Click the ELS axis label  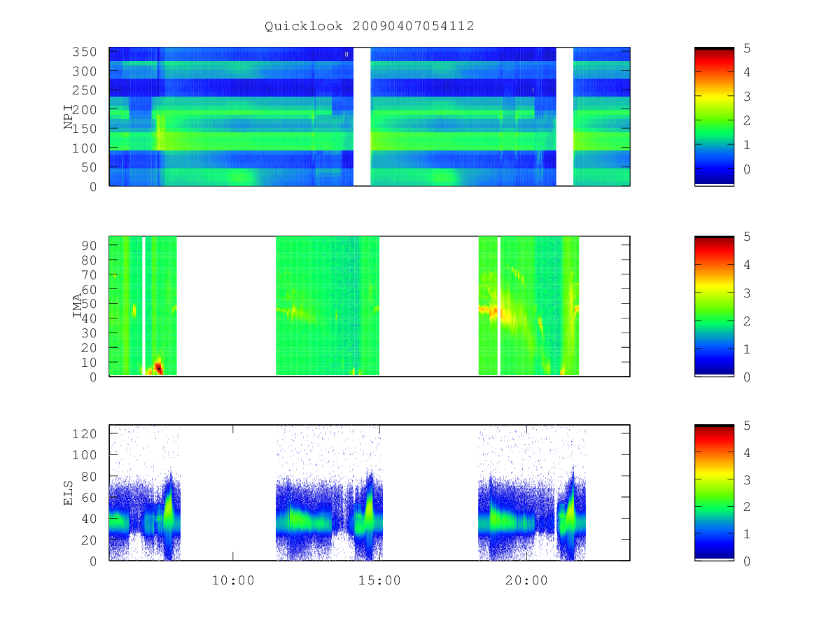(x=69, y=492)
